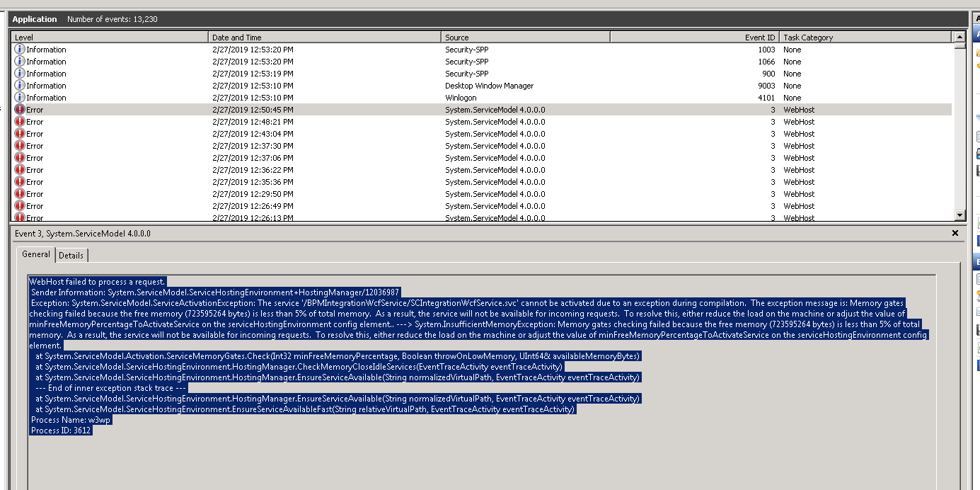The image size is (980, 490).
Task: Click the Information icon for event 1003
Action: coord(20,50)
